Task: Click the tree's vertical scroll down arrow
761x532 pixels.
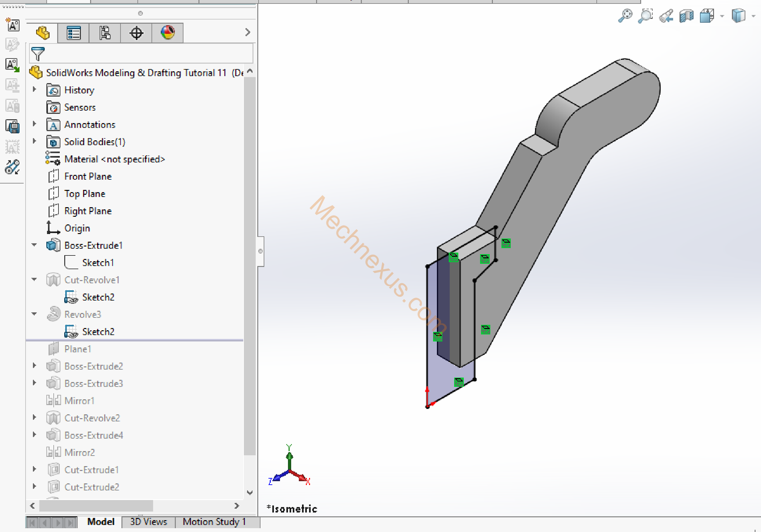Action: tap(250, 493)
